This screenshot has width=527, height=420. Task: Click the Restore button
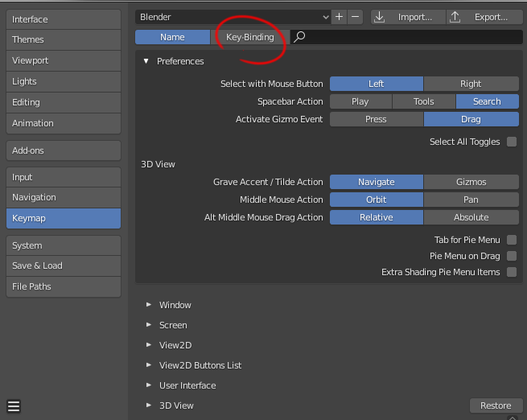[x=496, y=406]
